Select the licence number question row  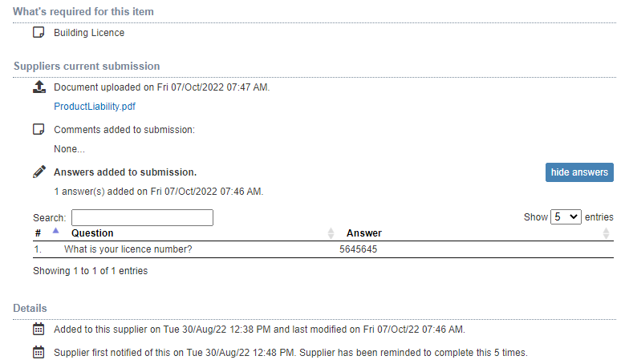[x=323, y=249]
